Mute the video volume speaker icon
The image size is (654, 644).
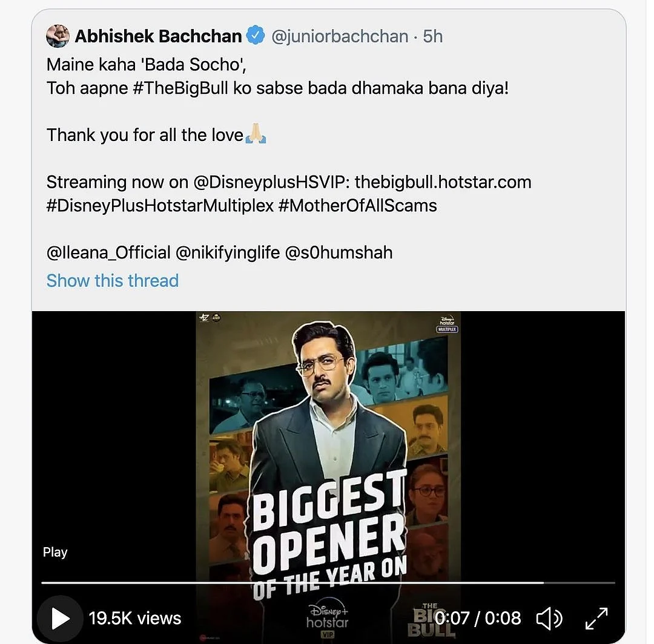[x=549, y=618]
